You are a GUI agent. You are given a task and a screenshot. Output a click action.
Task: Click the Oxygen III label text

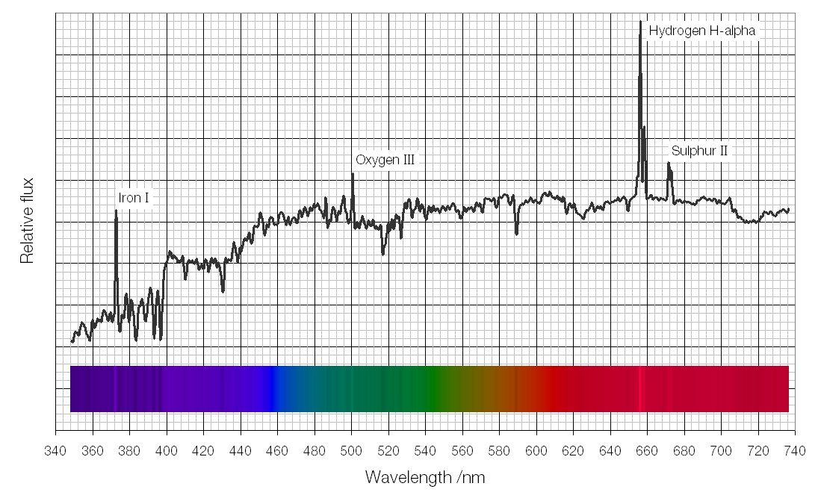[385, 160]
